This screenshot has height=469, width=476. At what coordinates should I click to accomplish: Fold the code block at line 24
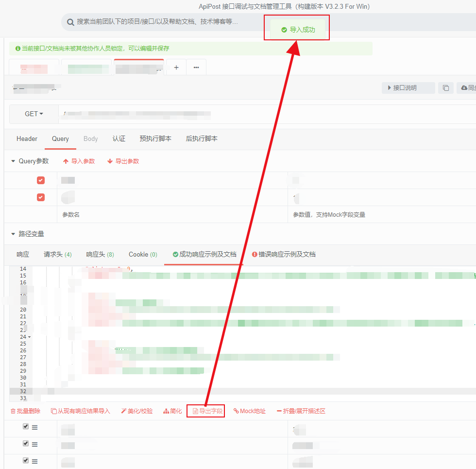tap(30, 337)
